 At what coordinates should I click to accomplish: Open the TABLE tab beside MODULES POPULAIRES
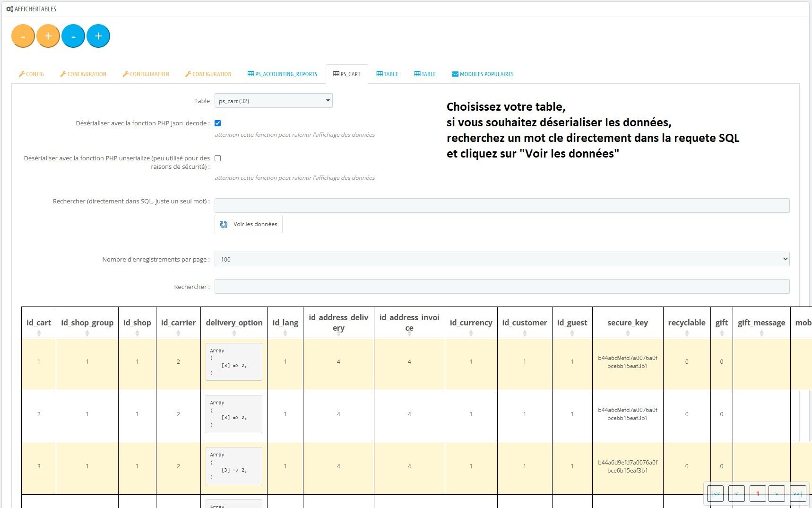tap(425, 74)
